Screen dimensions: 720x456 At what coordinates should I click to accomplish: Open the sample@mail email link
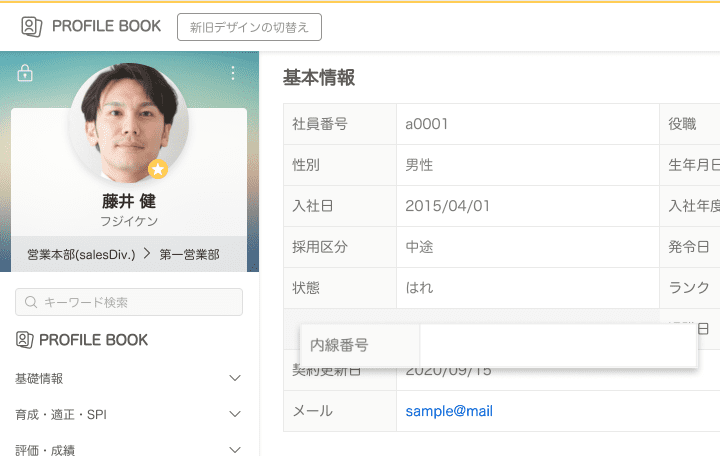click(449, 411)
